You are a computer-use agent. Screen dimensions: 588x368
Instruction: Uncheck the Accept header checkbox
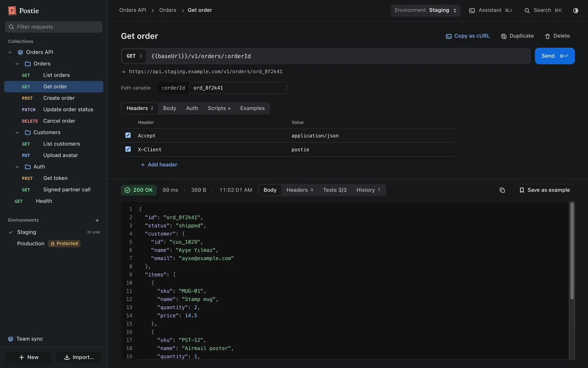point(128,135)
